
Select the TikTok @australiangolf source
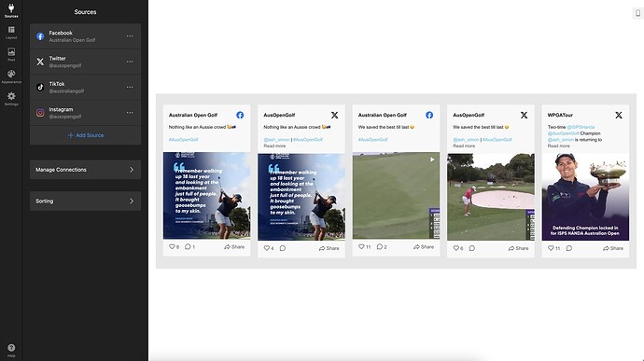[86, 88]
